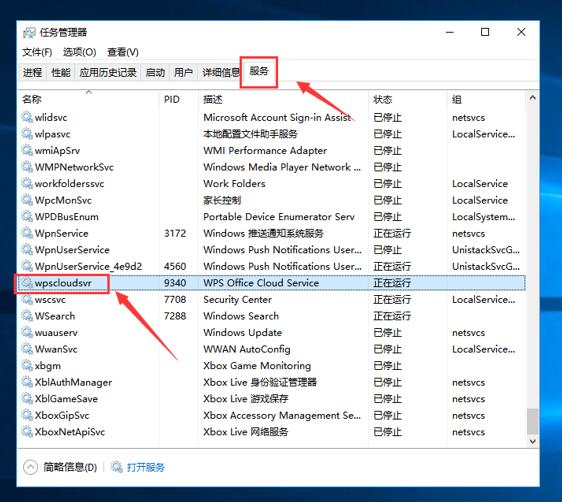Image resolution: width=562 pixels, height=502 pixels.
Task: Open the 选项(O) menu
Action: pyautogui.click(x=80, y=52)
